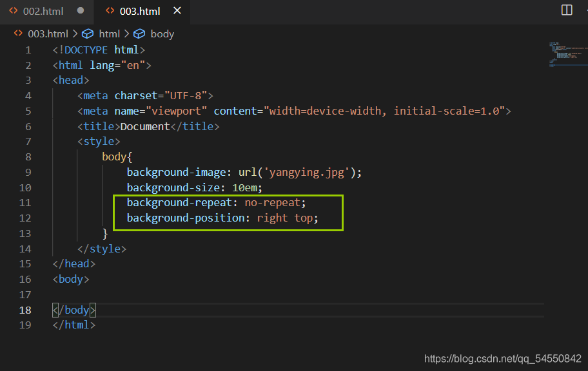588x371 pixels.
Task: Open the split editor layout icon
Action: pyautogui.click(x=567, y=10)
